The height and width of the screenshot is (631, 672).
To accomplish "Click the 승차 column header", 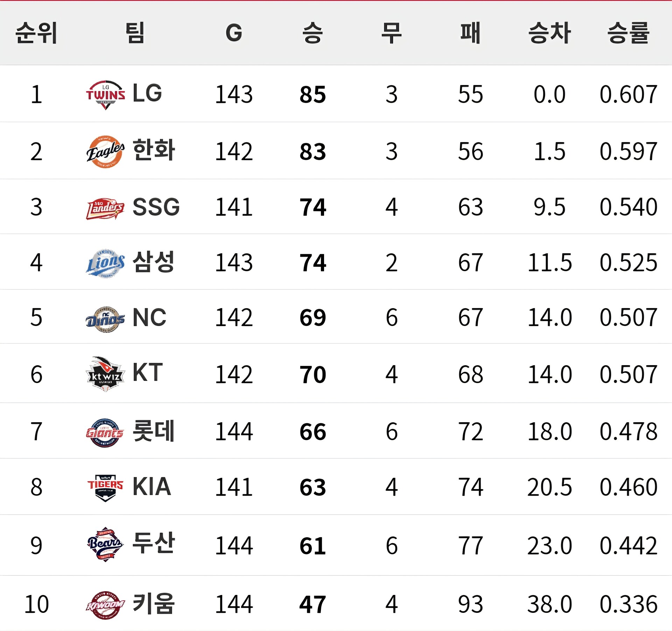I will click(549, 33).
